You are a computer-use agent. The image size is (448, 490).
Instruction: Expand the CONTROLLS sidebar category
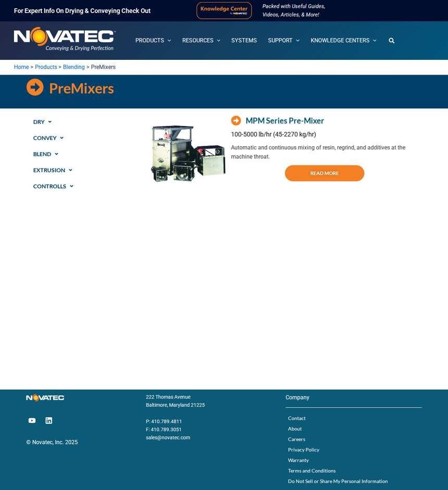[54, 186]
